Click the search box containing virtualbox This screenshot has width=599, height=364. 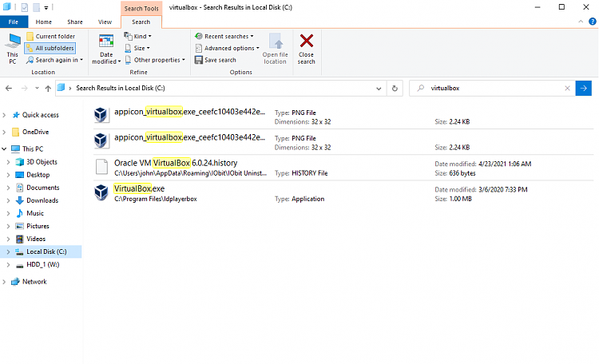[492, 88]
